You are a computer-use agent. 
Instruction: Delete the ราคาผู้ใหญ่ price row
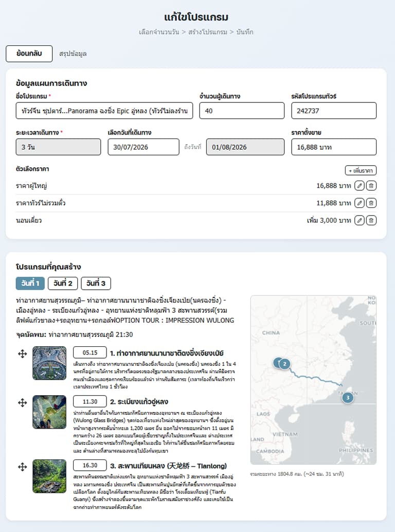pos(371,186)
